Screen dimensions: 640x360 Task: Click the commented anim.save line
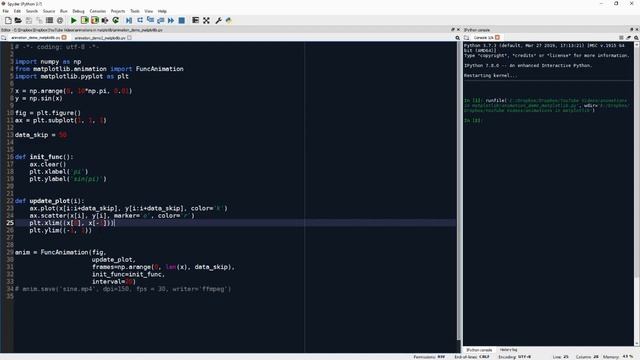(x=123, y=289)
